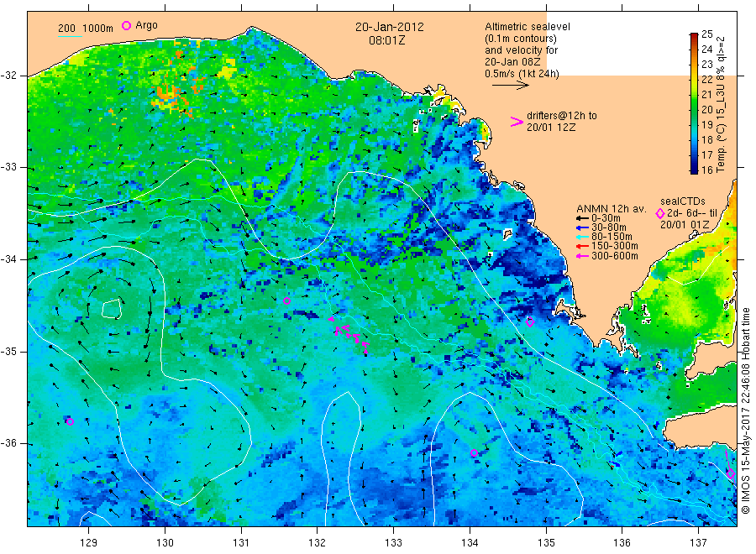
Task: Select Argo float marker near 128.8E 35.8S
Action: tap(70, 421)
